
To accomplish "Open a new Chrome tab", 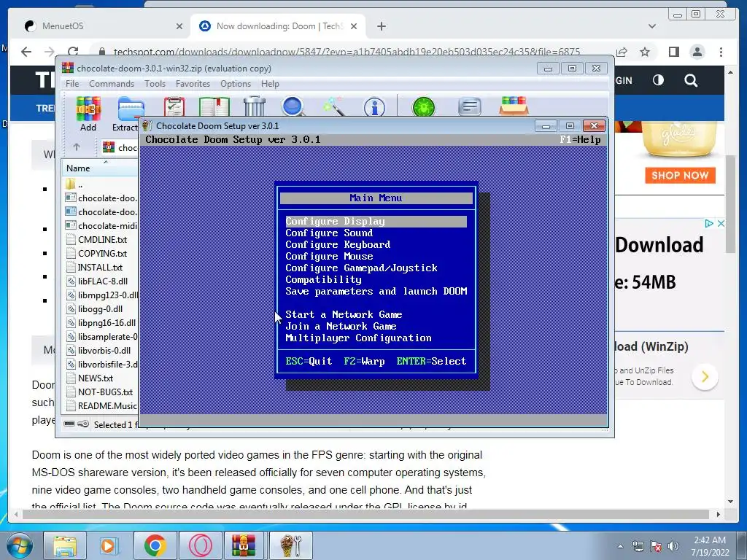I will point(382,26).
